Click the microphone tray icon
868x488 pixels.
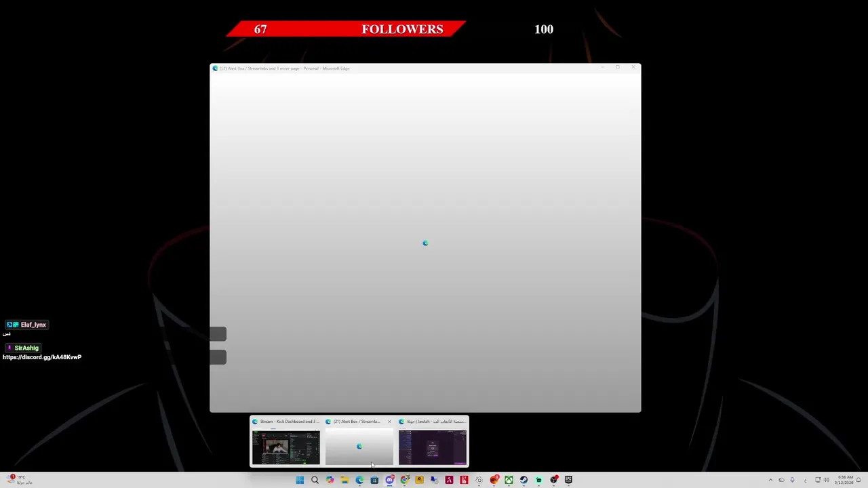click(792, 480)
